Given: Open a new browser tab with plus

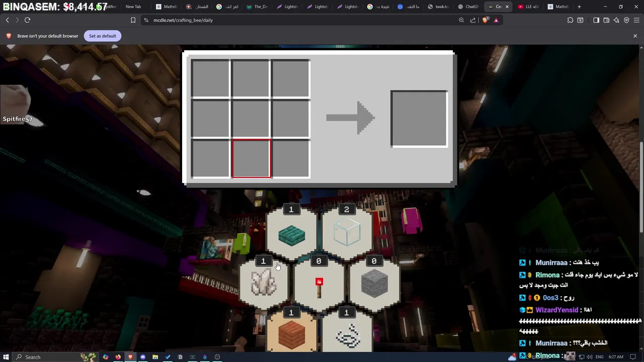Looking at the screenshot, I should coord(579,7).
